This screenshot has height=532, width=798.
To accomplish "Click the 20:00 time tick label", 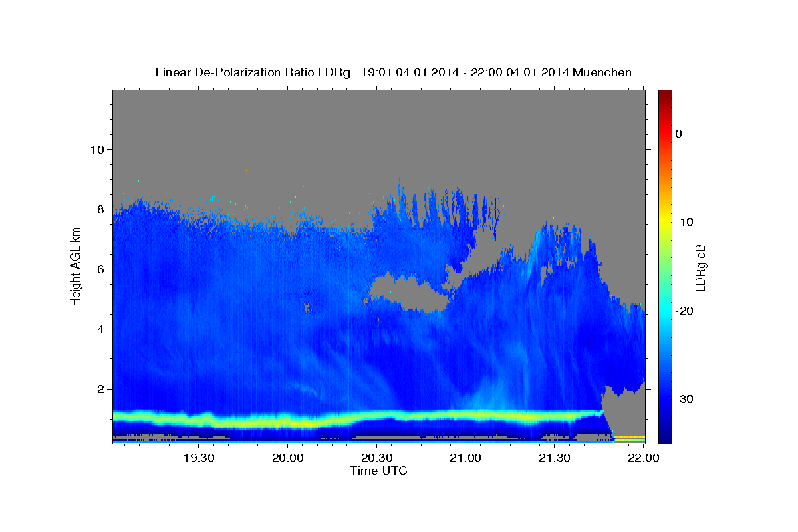I will [288, 458].
